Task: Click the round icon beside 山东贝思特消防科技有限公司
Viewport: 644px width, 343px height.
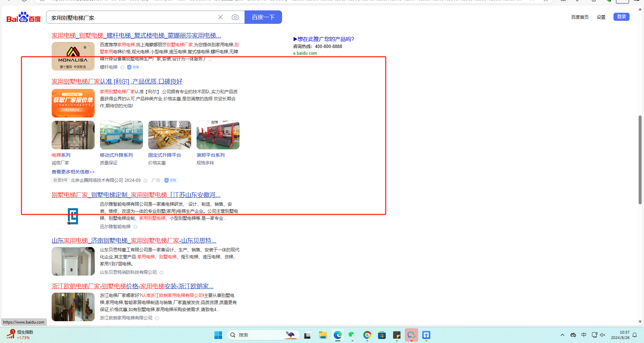Action: point(162,273)
